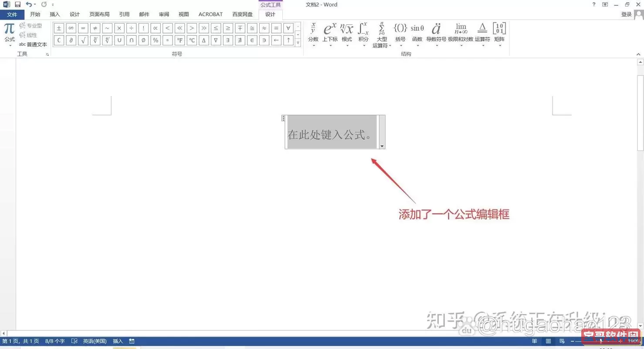
Task: Expand the symbols gallery More arrow
Action: (x=298, y=42)
